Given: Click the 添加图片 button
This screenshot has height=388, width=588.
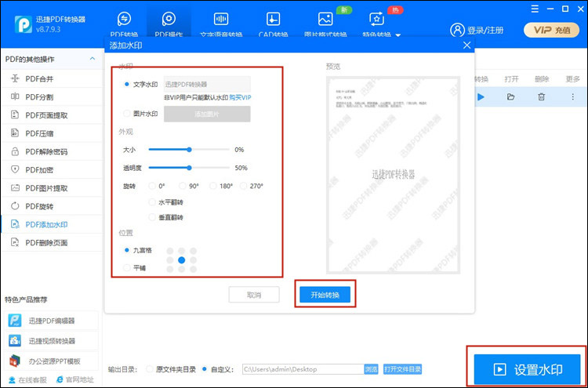Looking at the screenshot, I should pyautogui.click(x=207, y=114).
